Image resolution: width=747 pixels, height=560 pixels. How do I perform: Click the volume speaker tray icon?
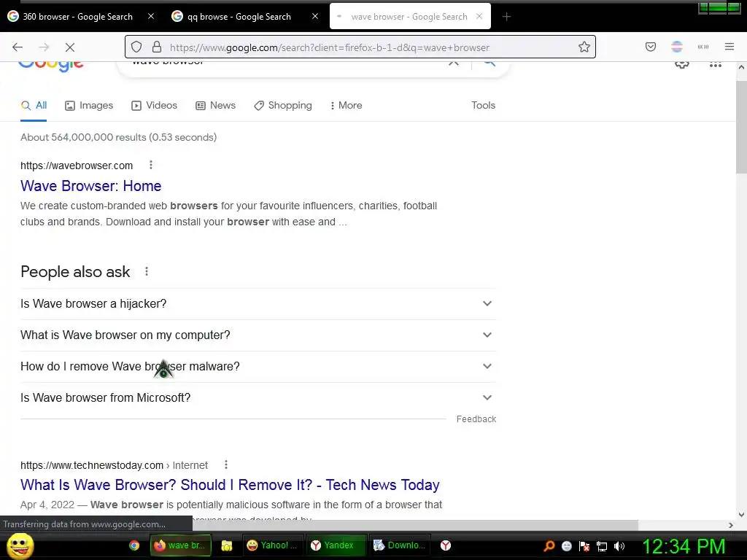click(x=619, y=546)
